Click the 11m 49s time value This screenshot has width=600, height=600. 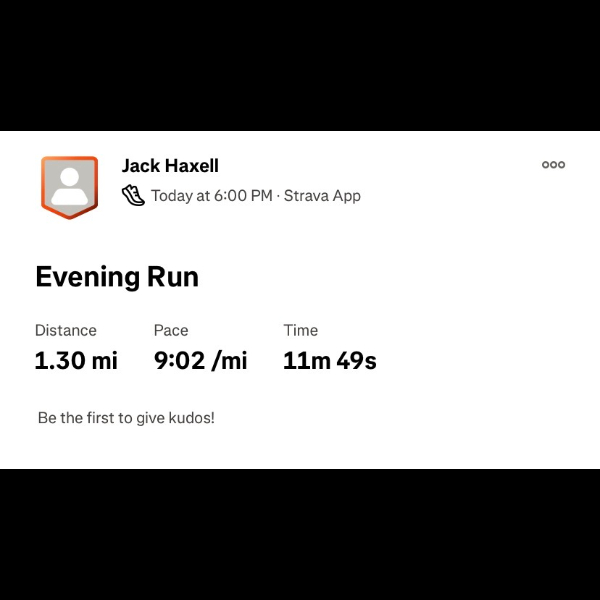coord(330,360)
